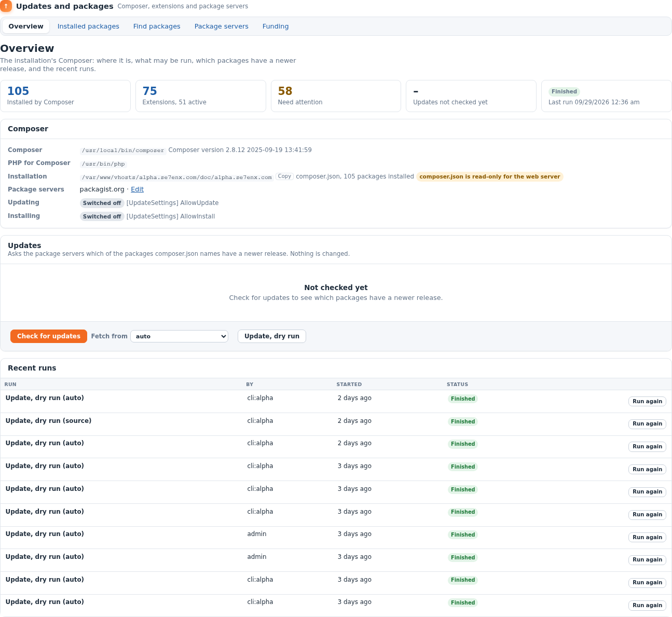Click the Recent runs heading
The width and height of the screenshot is (672, 617).
[x=32, y=368]
